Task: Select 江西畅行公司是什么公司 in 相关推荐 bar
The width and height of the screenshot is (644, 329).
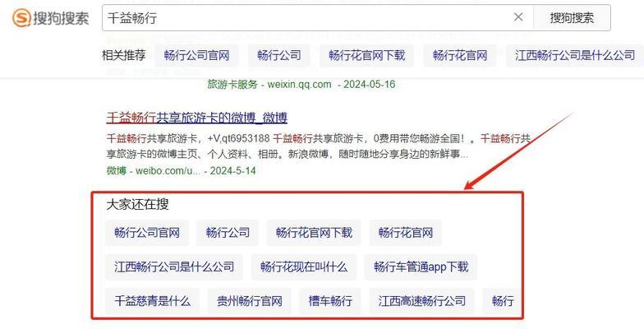Action: pyautogui.click(x=575, y=56)
